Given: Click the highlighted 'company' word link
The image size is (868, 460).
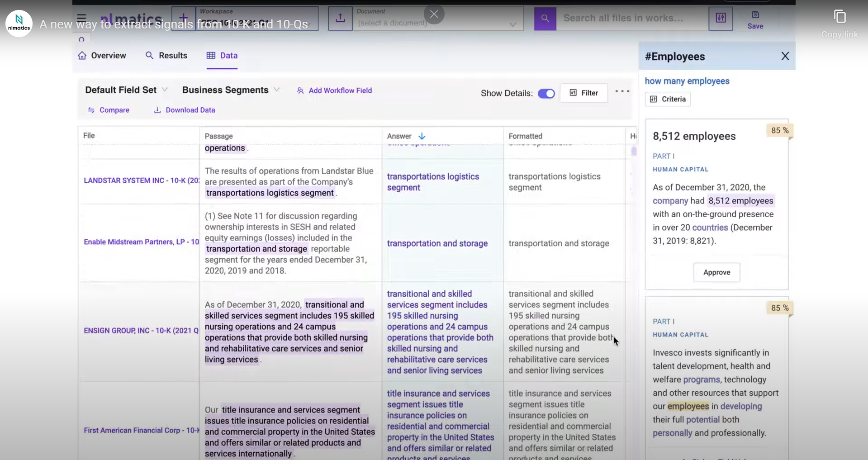Looking at the screenshot, I should 670,201.
